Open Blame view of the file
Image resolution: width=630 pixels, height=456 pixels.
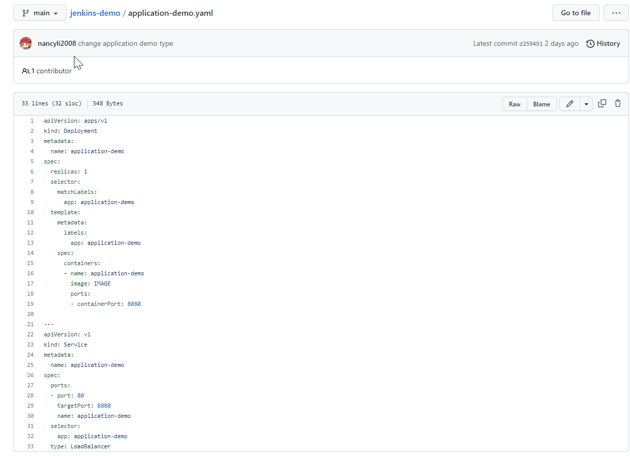coord(541,104)
